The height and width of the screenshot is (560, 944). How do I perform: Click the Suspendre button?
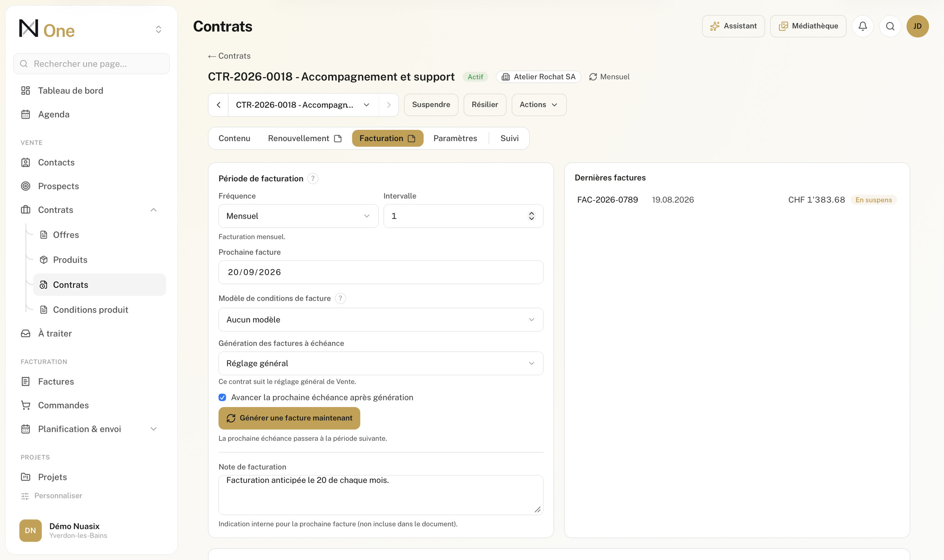pyautogui.click(x=431, y=105)
